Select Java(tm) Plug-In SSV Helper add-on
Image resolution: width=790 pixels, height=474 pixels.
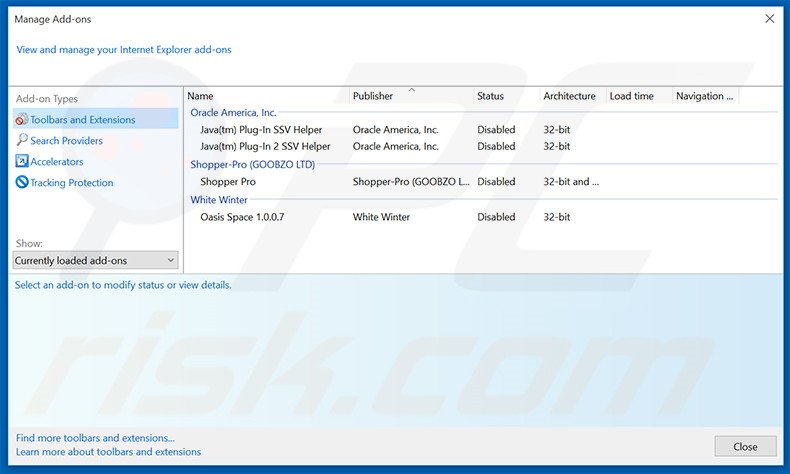(260, 129)
